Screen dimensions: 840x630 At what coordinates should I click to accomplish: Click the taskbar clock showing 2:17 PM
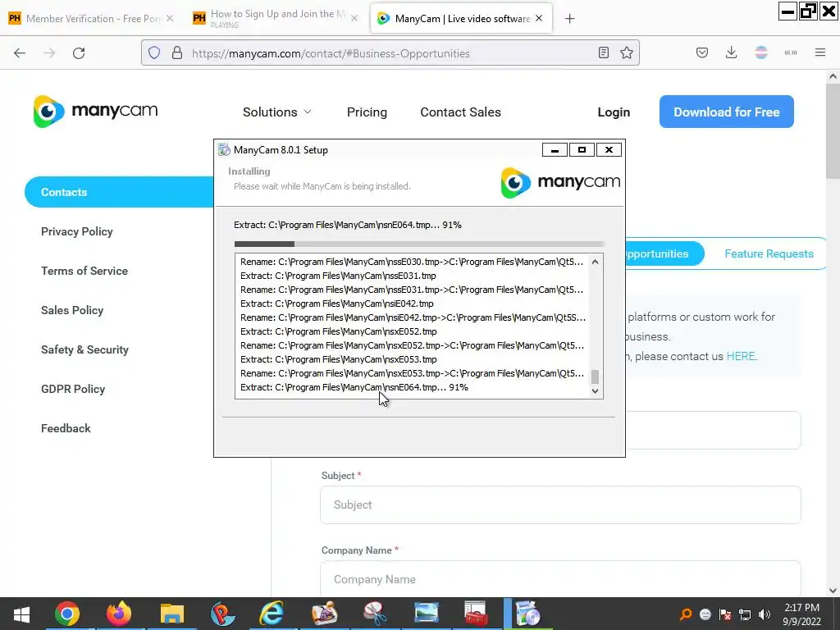point(801,614)
